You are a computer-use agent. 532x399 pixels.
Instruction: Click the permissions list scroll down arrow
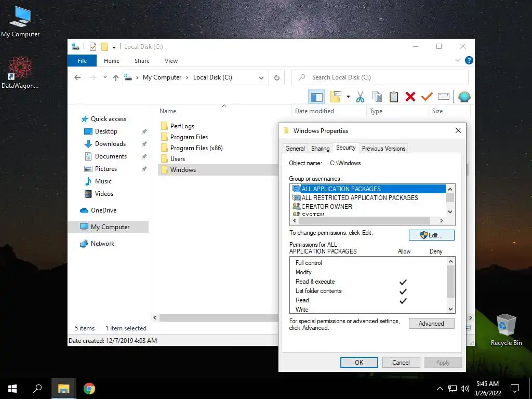pyautogui.click(x=450, y=309)
